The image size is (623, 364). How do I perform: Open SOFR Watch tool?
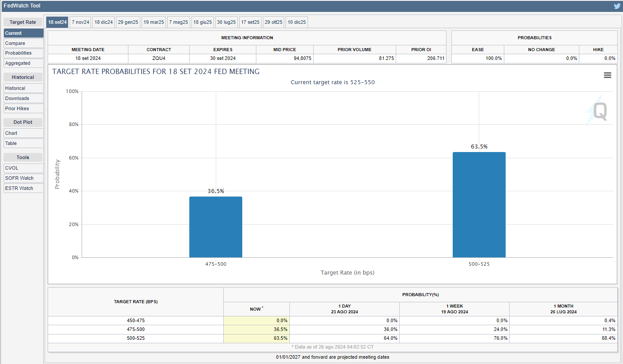23,178
